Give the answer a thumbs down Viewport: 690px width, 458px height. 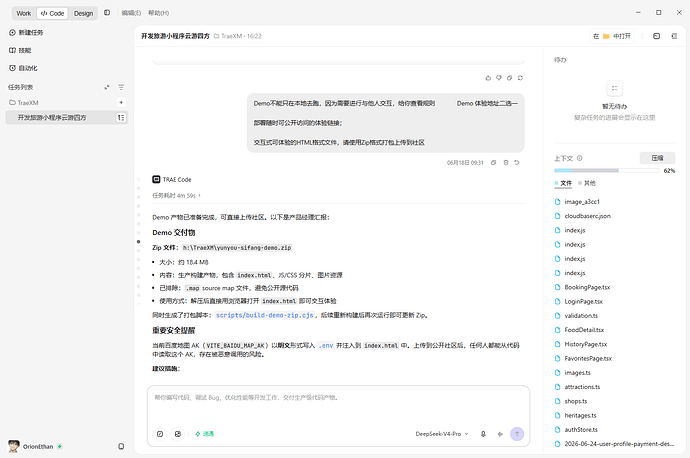(499, 78)
